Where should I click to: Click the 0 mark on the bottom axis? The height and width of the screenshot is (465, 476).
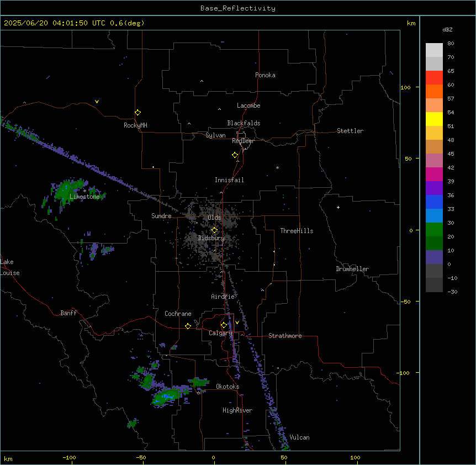(x=213, y=457)
